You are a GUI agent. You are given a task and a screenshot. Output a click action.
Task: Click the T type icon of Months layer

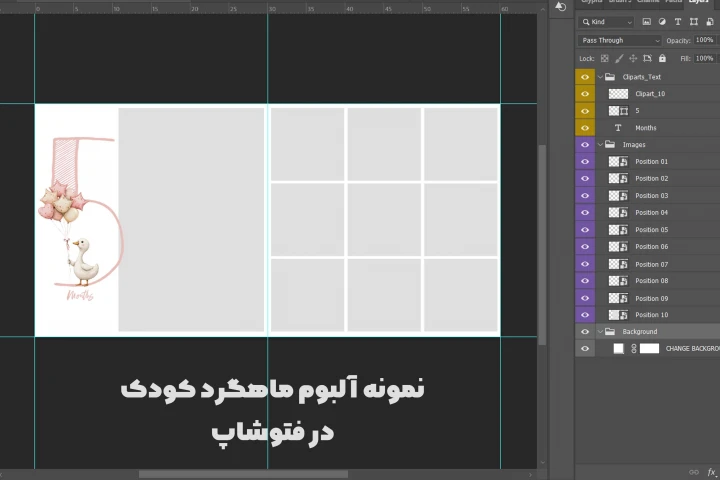(x=618, y=128)
